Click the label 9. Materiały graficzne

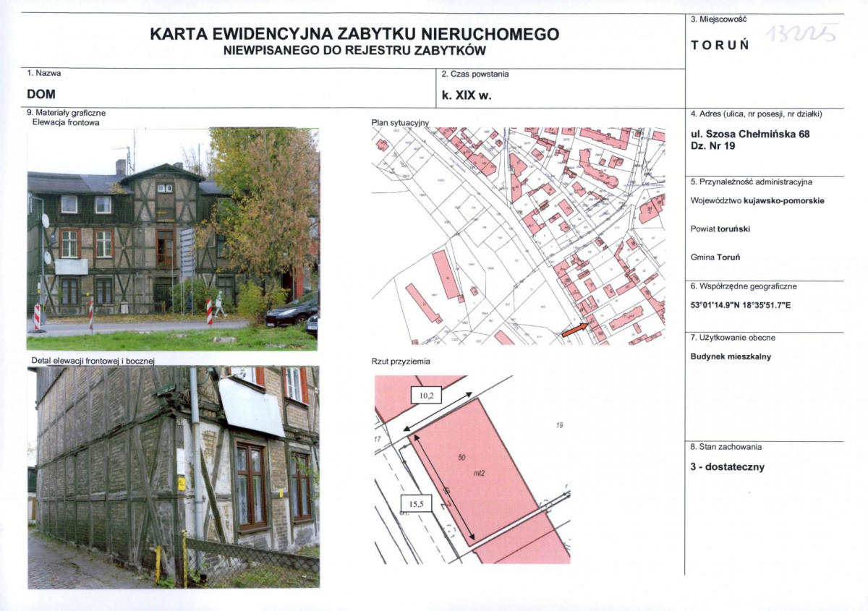(67, 113)
